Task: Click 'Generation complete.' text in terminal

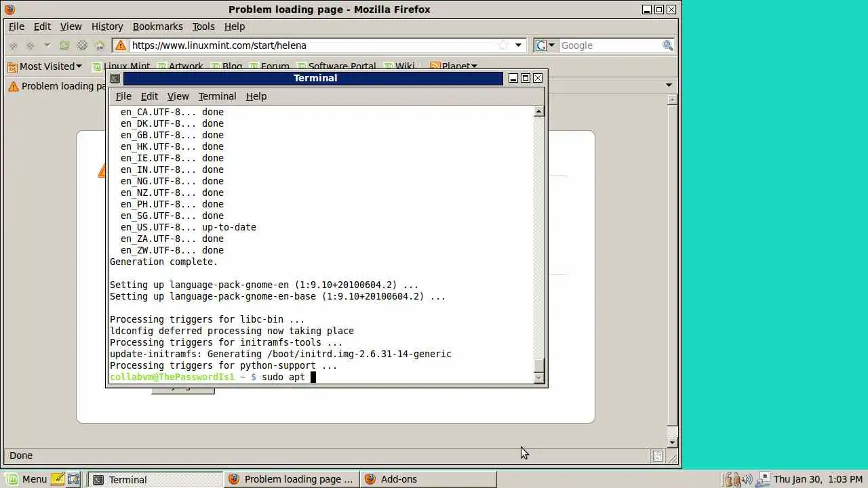Action: pyautogui.click(x=163, y=262)
